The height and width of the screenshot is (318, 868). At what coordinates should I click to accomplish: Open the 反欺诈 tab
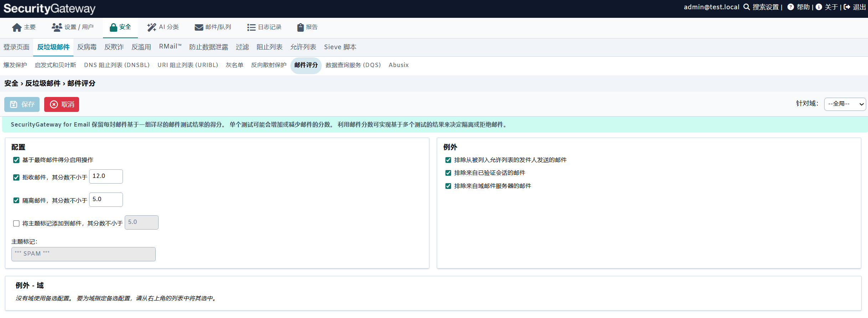(x=114, y=47)
